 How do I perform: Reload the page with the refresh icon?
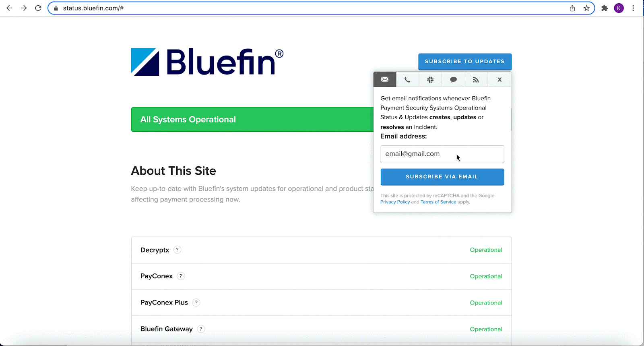point(38,8)
